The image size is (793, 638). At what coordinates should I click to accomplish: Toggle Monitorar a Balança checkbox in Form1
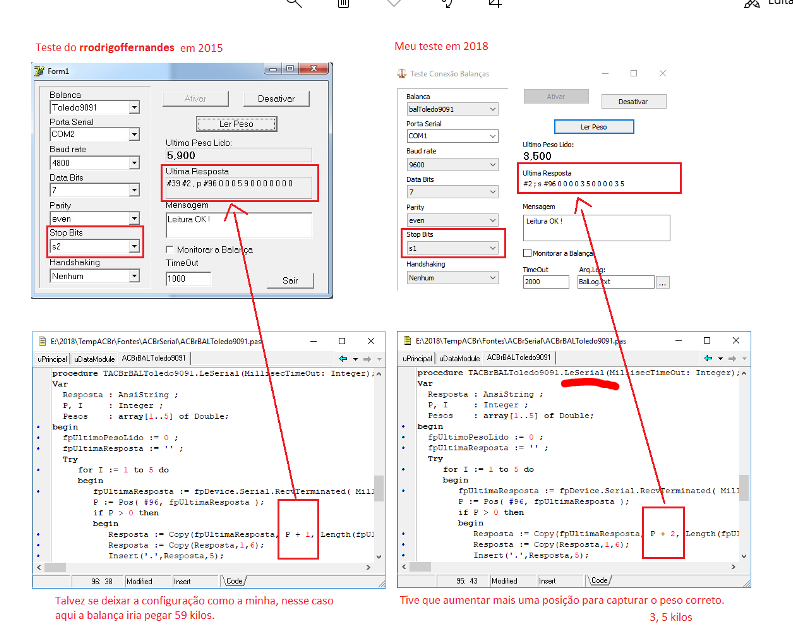[x=170, y=250]
